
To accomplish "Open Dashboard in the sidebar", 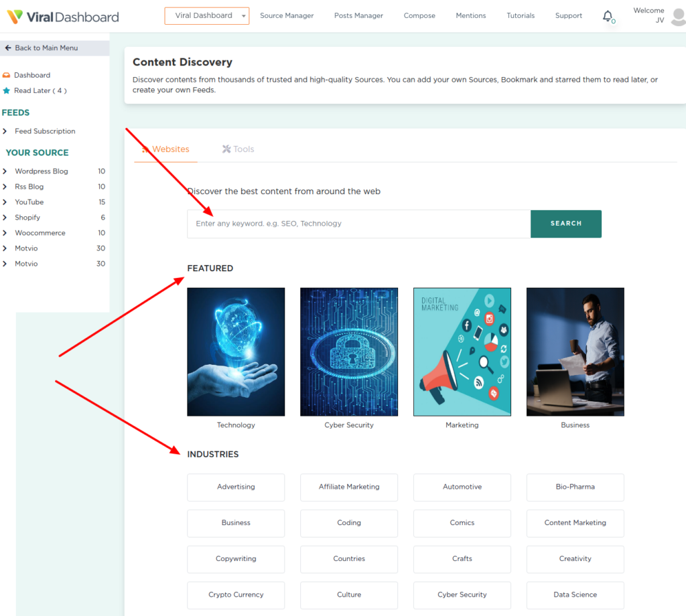I will pos(32,75).
